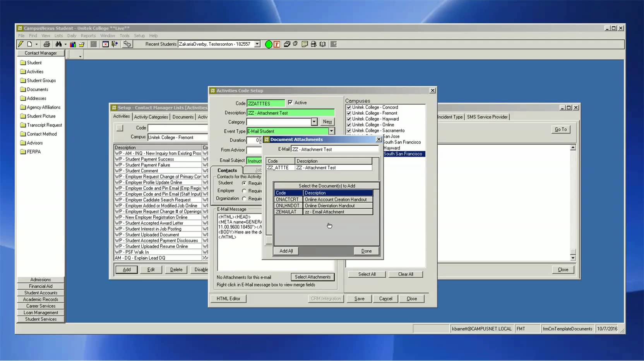Click the open book toolbar icon

[322, 44]
